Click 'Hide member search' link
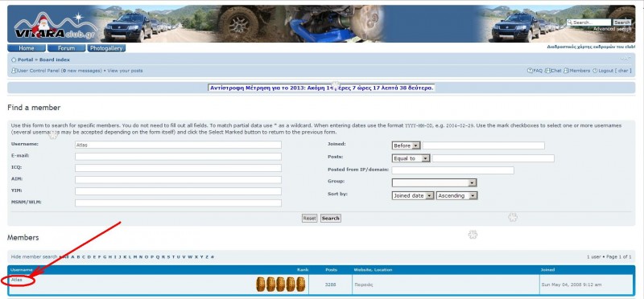Screen dimensions: 644x299 tap(34, 256)
